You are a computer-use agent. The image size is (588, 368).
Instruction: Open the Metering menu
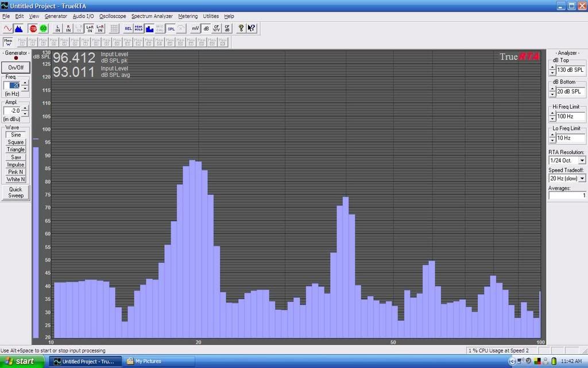[x=188, y=16]
